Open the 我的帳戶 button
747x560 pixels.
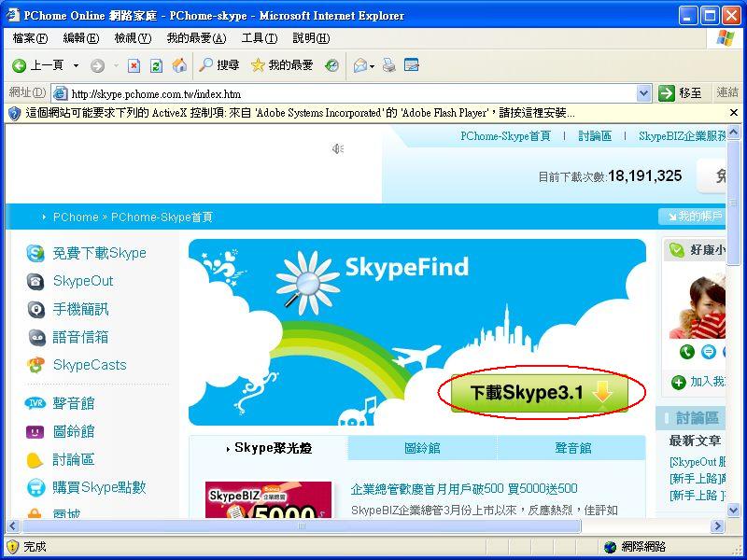[692, 217]
